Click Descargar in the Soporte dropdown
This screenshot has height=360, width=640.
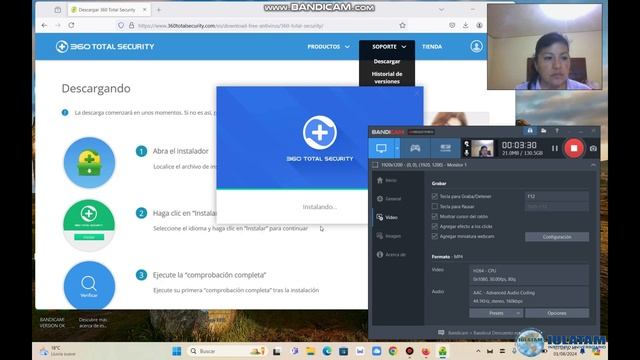(387, 62)
